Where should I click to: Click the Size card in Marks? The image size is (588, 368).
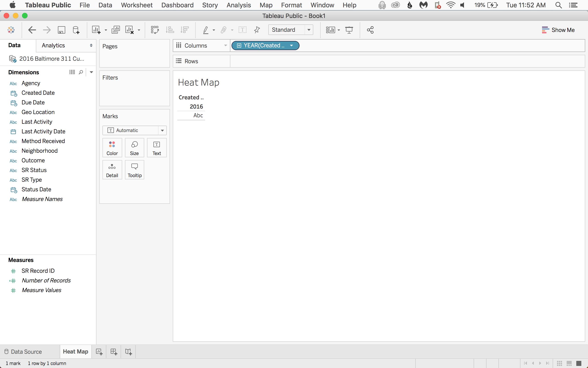click(134, 148)
